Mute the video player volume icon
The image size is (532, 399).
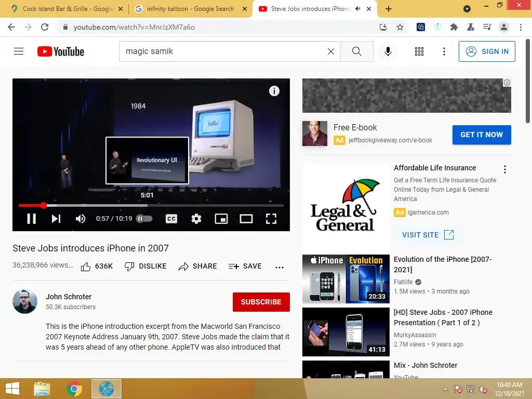click(81, 219)
